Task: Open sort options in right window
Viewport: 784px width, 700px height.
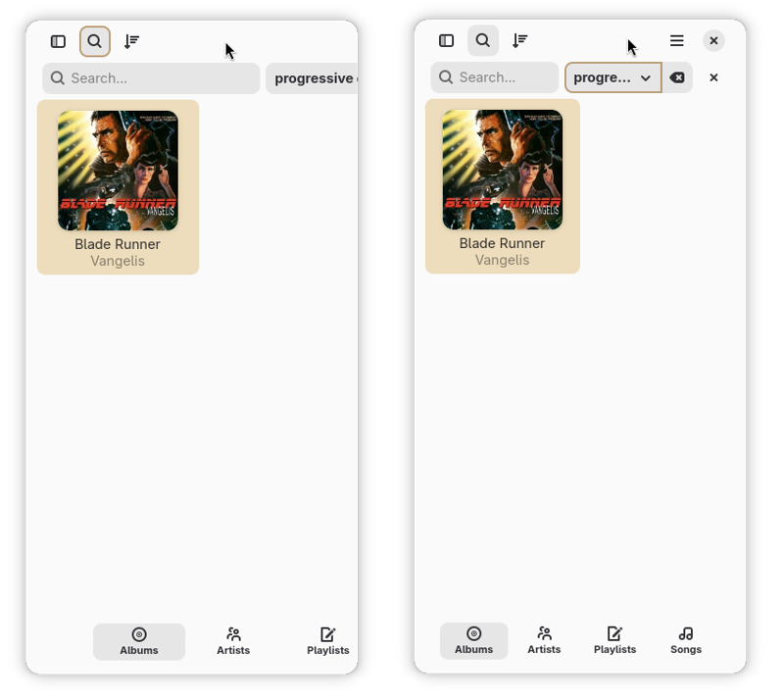Action: click(x=520, y=40)
